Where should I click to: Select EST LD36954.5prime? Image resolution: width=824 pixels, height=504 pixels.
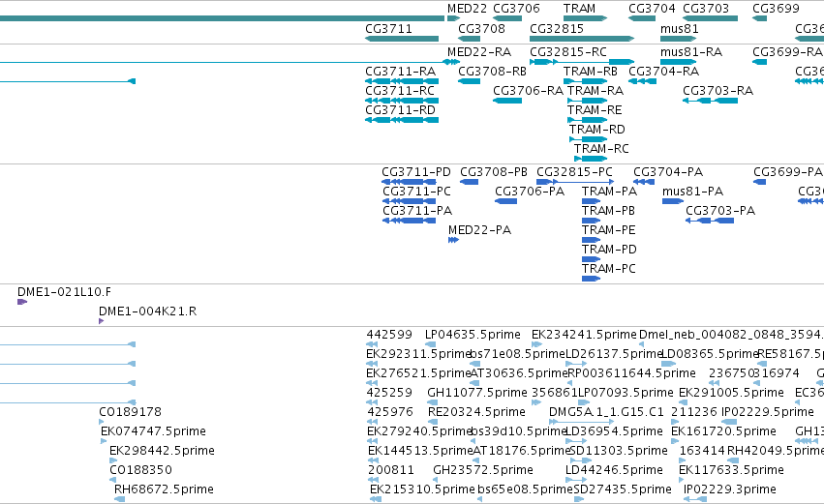click(614, 431)
